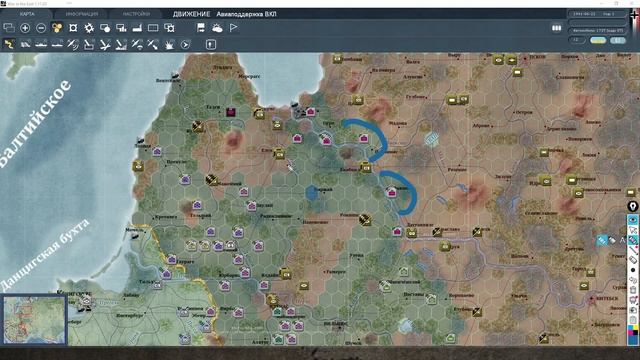
Task: Click the Кретинга town label
Action: [x=166, y=217]
